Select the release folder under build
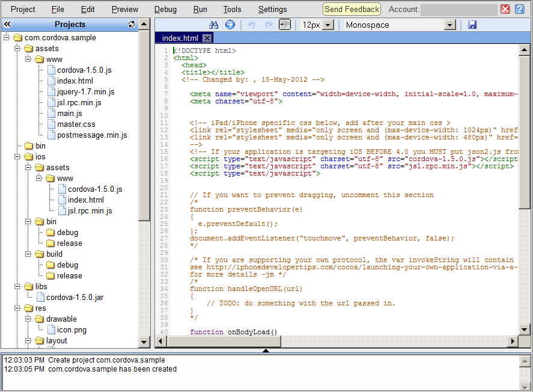 70,276
